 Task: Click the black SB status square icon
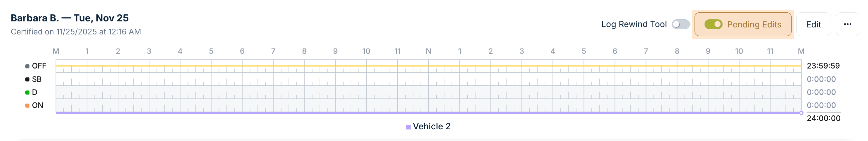[27, 79]
